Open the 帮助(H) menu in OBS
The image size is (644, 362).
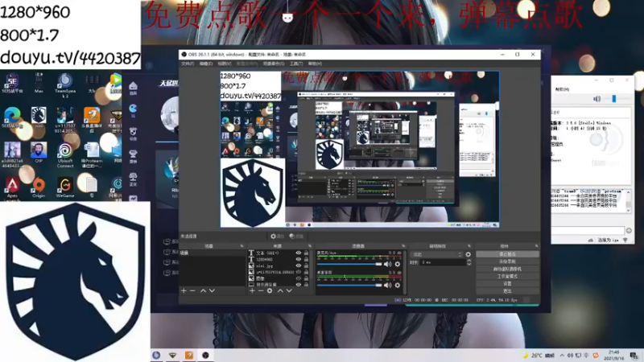click(x=315, y=64)
